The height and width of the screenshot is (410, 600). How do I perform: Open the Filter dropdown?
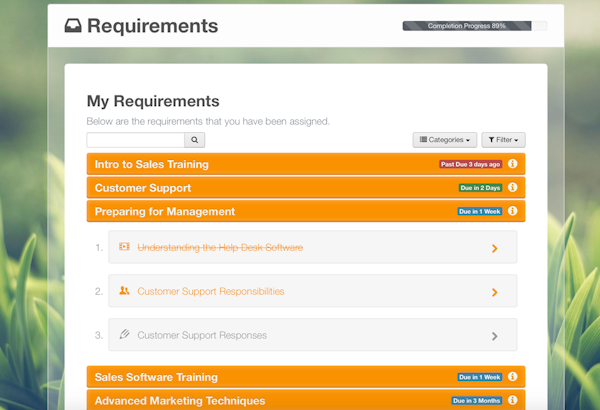503,140
